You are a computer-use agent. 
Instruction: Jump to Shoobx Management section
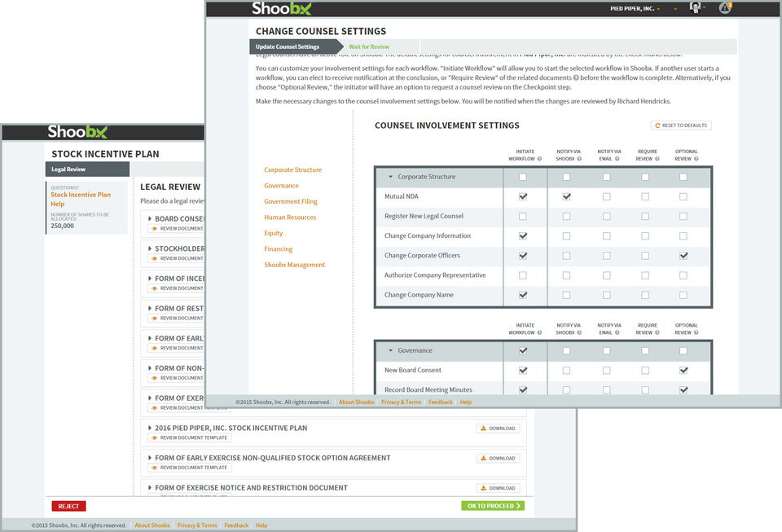pyautogui.click(x=294, y=266)
